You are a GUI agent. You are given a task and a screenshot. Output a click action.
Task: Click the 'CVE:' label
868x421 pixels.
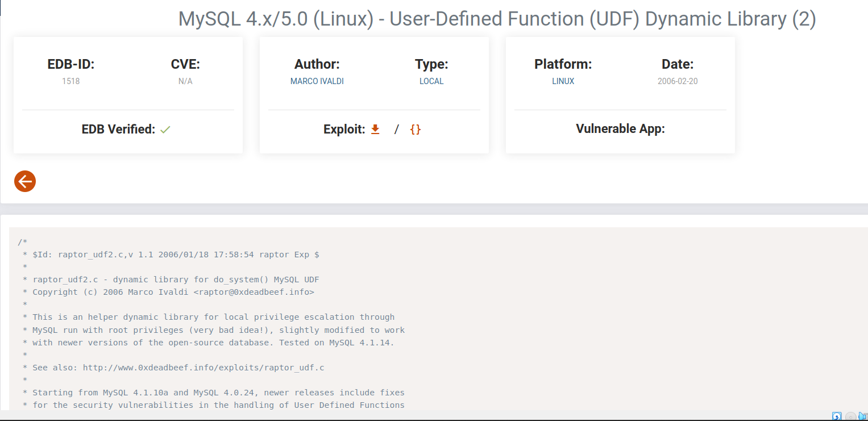(x=185, y=64)
